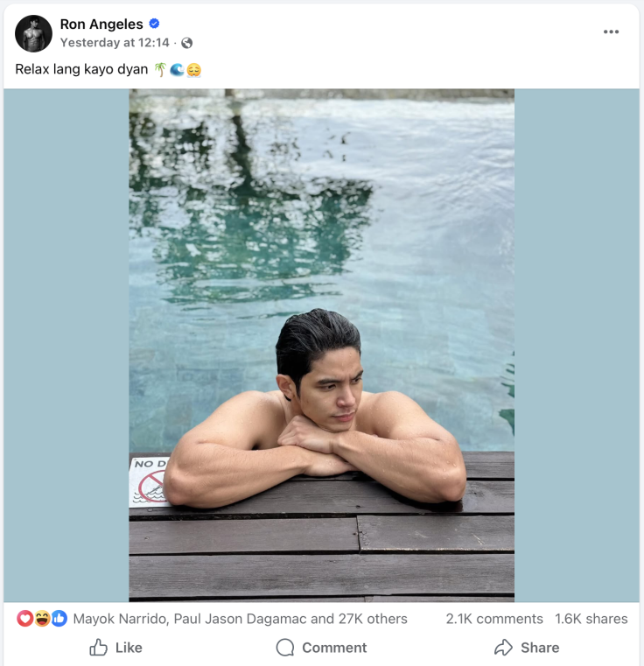Open the Ron Angeles profile name link
644x666 pixels.
click(101, 25)
